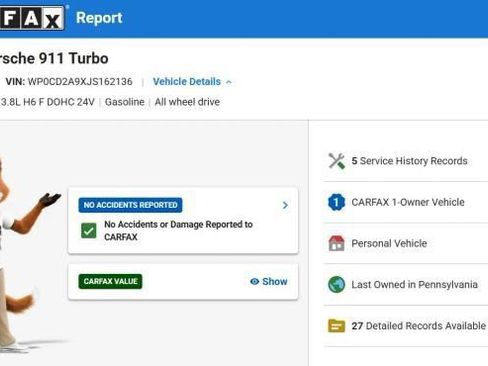Open 27 Detailed Records Available

coord(406,326)
